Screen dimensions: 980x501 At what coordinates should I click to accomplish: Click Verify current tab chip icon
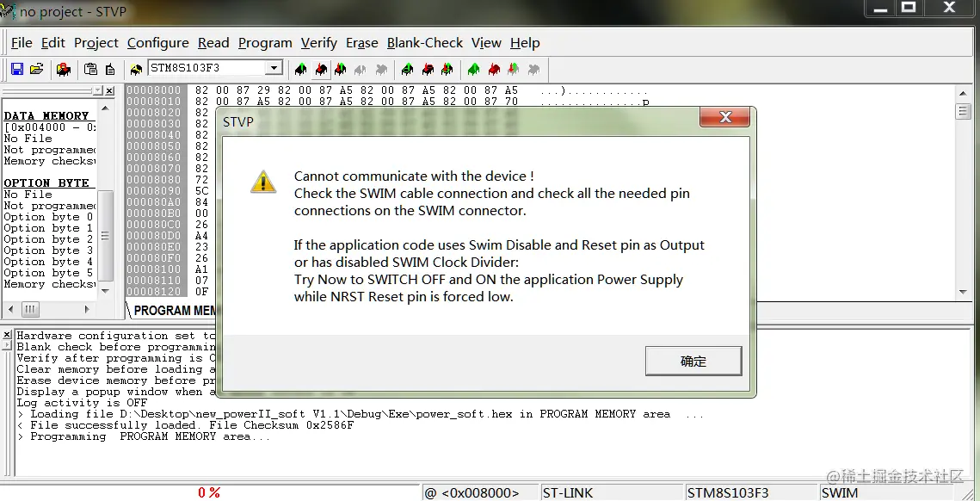341,69
